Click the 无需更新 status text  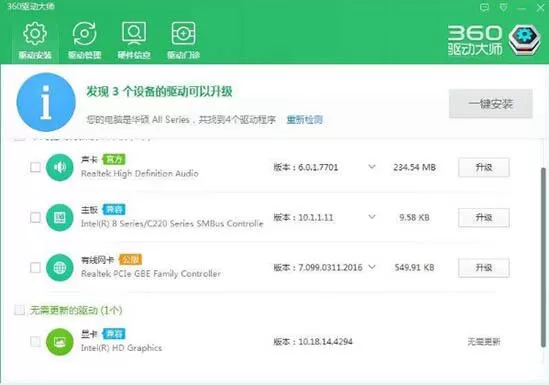tap(484, 342)
